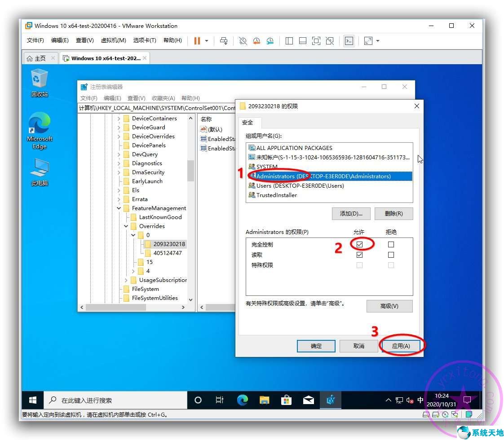This screenshot has height=440, width=504.
Task: Check the 拒绝 box for 完全控制
Action: [391, 244]
